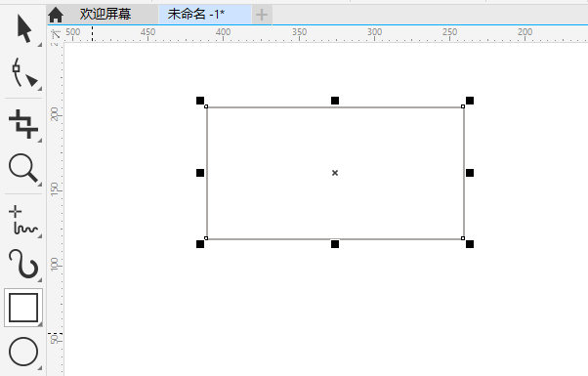Select the Artistic Media tool
The image size is (588, 376).
pos(23,264)
